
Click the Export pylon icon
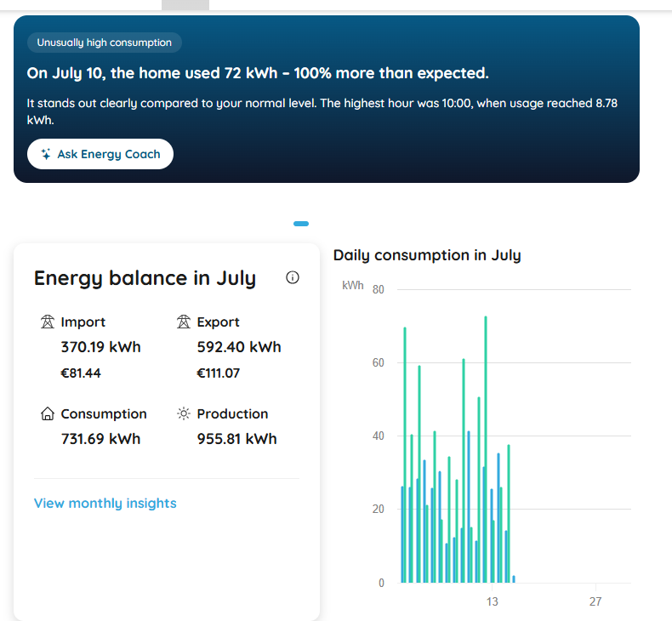(x=184, y=322)
